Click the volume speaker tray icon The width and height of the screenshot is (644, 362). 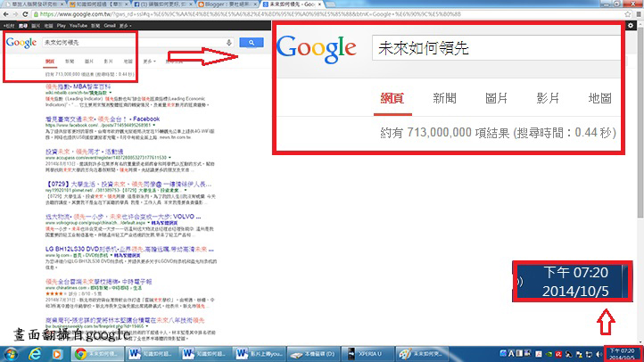click(599, 354)
